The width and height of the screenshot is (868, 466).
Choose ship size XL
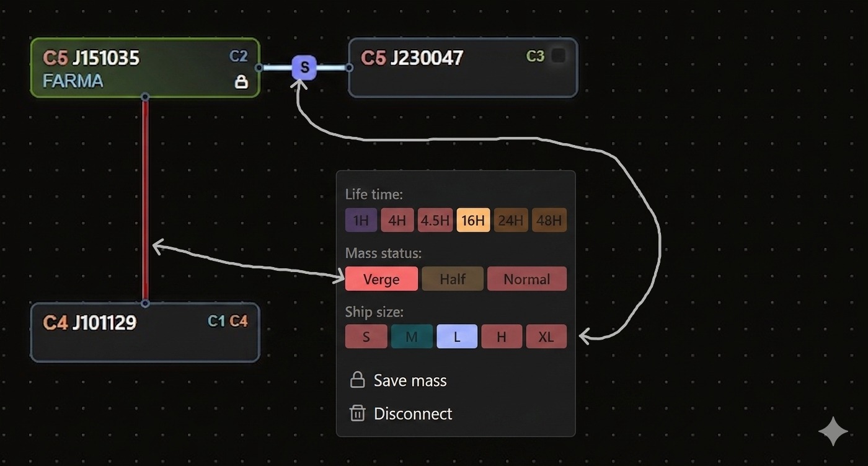tap(546, 336)
